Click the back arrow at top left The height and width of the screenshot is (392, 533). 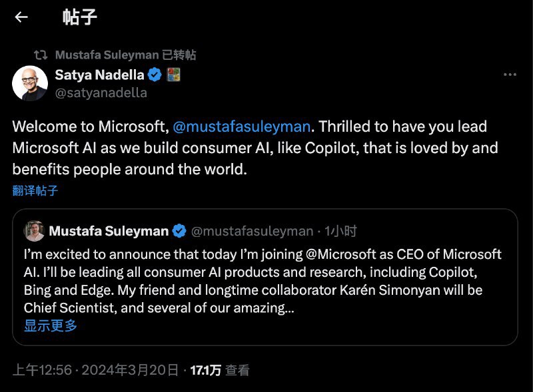[x=21, y=18]
